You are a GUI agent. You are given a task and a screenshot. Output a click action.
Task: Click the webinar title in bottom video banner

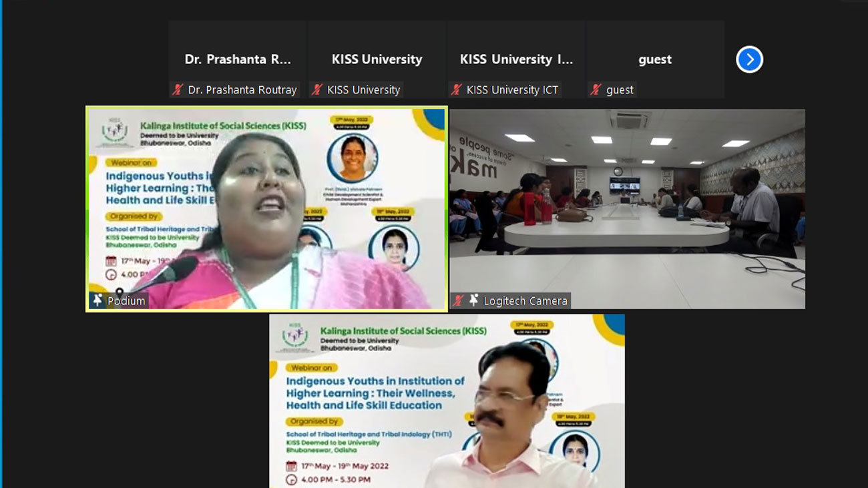(375, 393)
